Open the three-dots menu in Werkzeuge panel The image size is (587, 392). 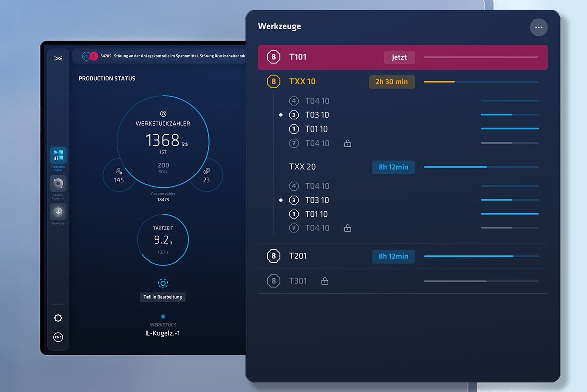tap(538, 27)
